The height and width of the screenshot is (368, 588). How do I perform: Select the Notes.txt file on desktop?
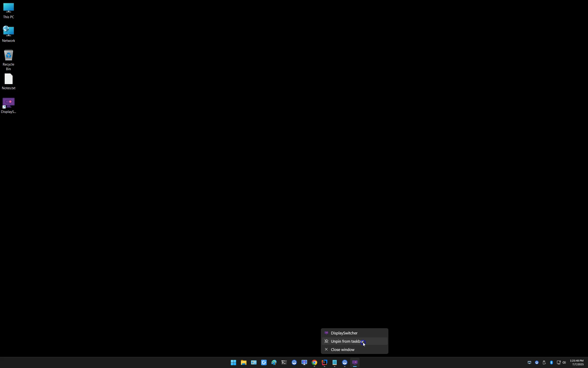point(8,82)
